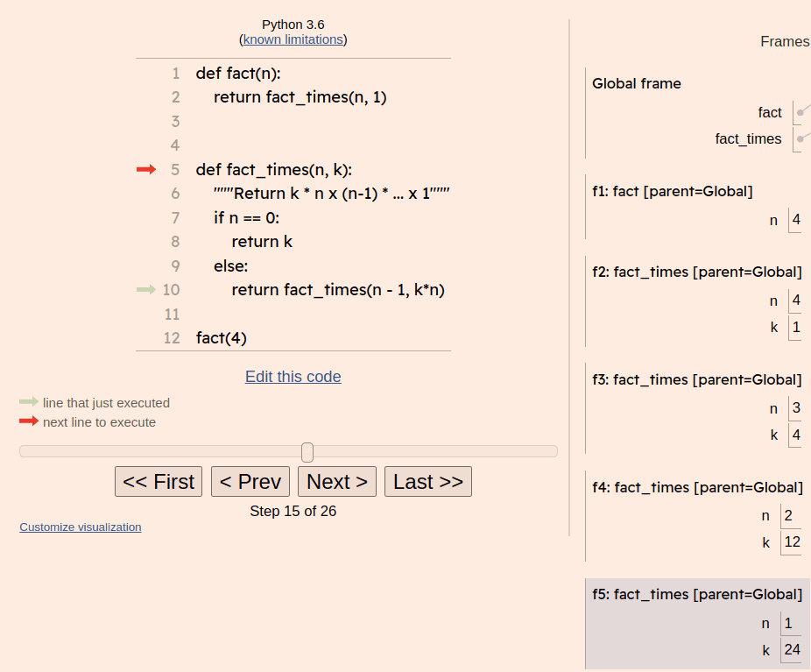Click the fact_times pointer dot in Global frame
The width and height of the screenshot is (811, 672).
(800, 138)
